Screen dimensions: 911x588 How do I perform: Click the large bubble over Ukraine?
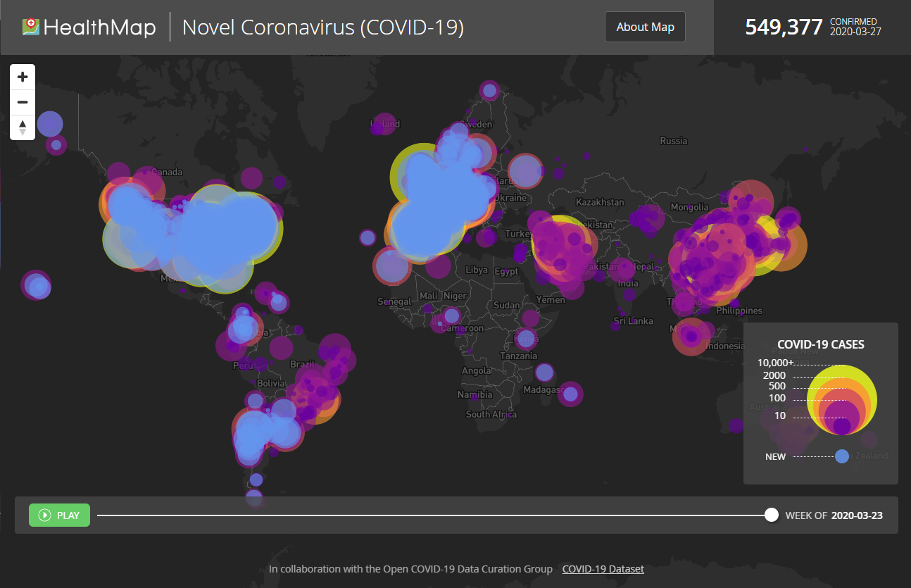[524, 171]
